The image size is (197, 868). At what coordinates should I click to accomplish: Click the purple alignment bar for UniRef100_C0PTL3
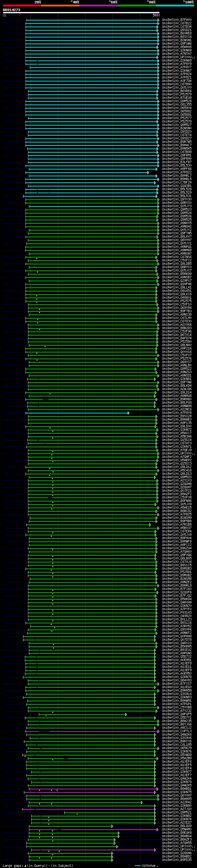click(x=93, y=732)
